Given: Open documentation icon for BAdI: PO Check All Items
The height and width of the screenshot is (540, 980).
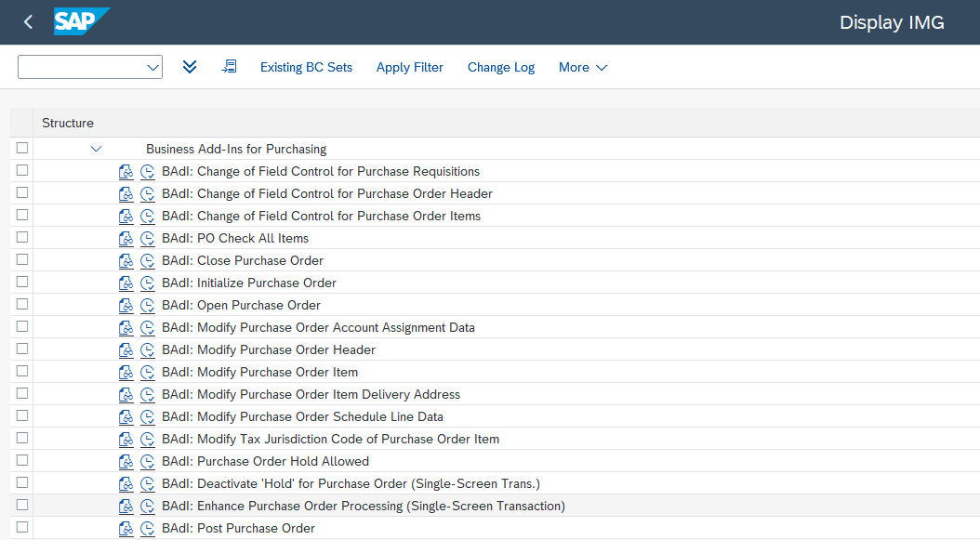Looking at the screenshot, I should (x=126, y=238).
